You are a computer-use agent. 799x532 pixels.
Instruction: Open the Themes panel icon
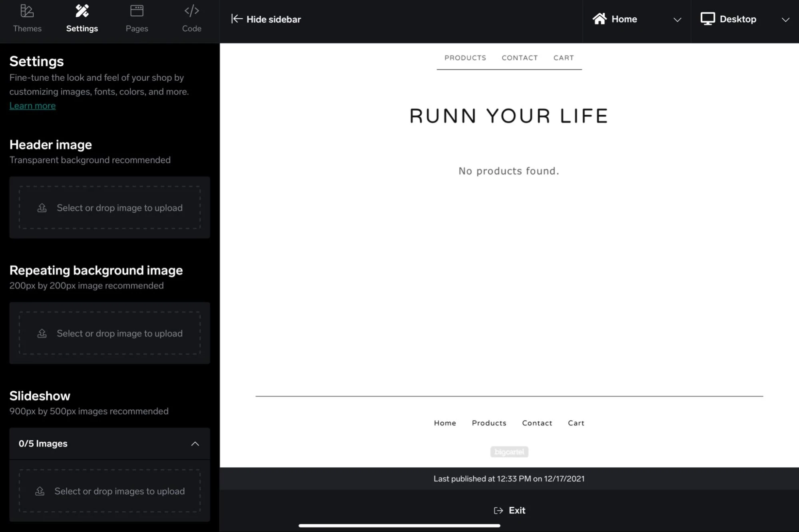27,11
